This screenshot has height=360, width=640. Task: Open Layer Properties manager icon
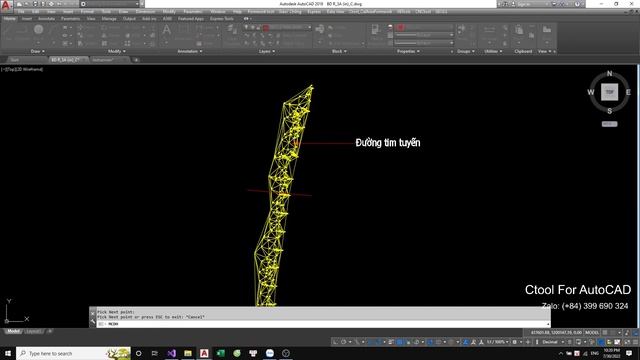click(x=231, y=29)
